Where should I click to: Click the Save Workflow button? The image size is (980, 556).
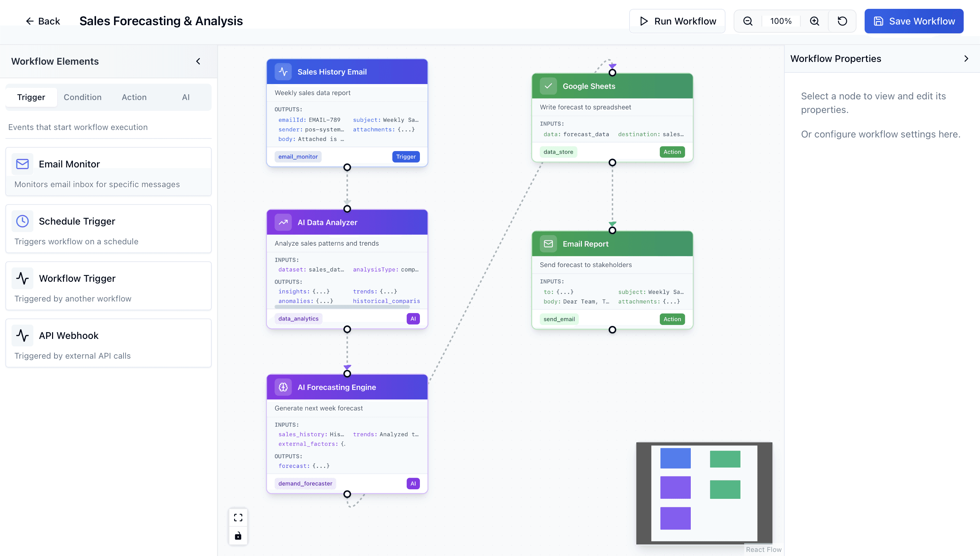coord(914,21)
